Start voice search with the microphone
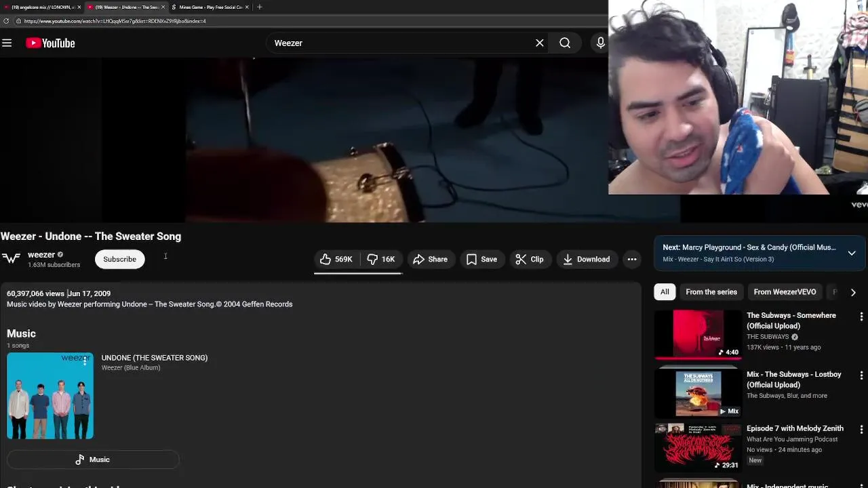This screenshot has height=488, width=868. (600, 43)
